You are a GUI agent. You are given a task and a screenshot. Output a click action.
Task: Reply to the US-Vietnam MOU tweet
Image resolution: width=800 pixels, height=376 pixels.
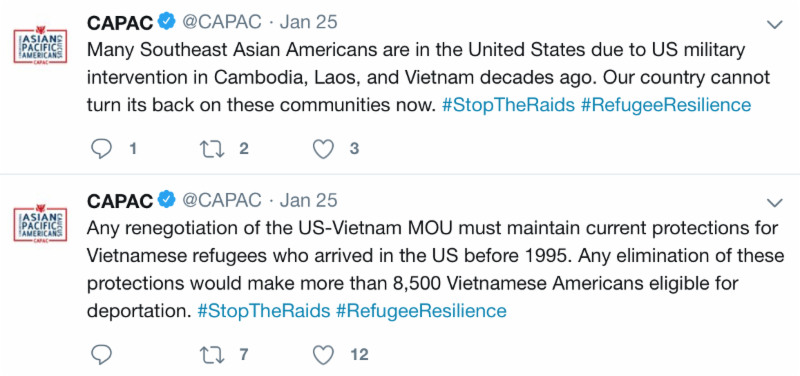click(x=101, y=355)
